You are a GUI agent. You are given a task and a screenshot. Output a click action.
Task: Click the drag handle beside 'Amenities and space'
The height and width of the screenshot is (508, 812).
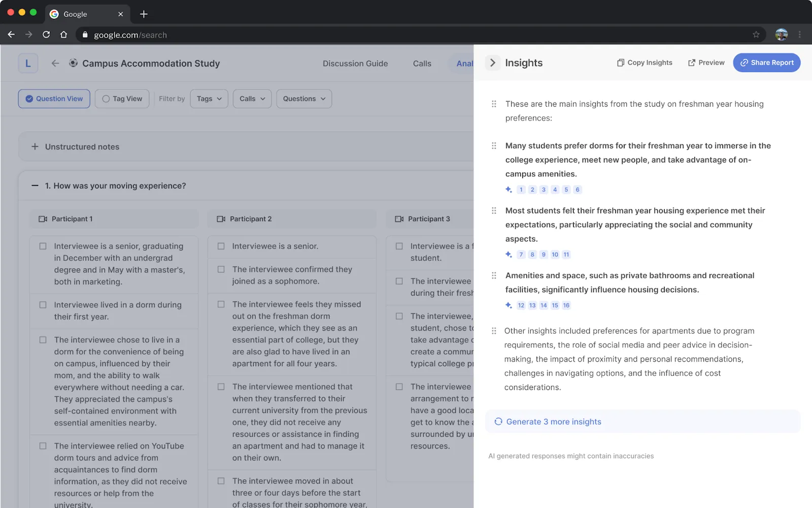[x=494, y=276]
